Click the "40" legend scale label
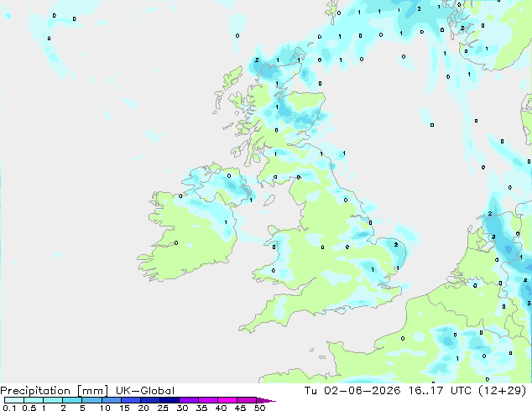The height and width of the screenshot is (411, 532). pos(221,408)
